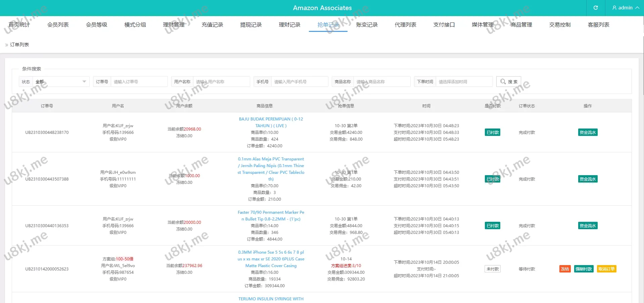Click the 用户名称 input field
The width and height of the screenshot is (644, 303).
click(221, 82)
